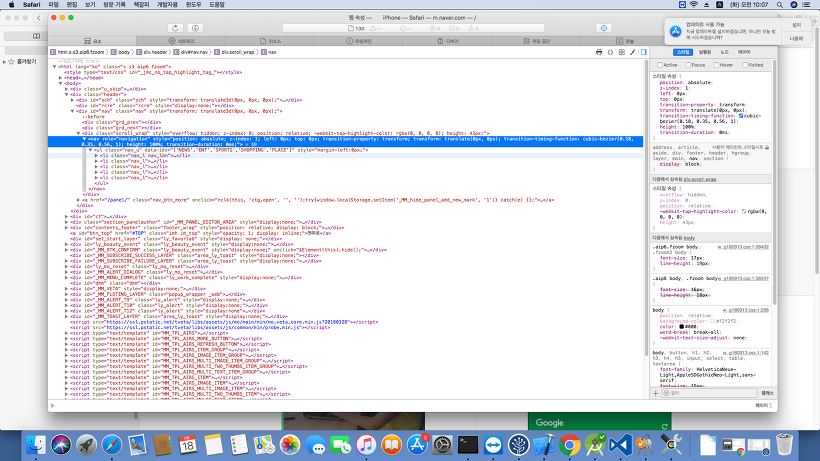Click the cubic-bezier timing function swatch
Screen dimensions: 820x461
click(741, 116)
